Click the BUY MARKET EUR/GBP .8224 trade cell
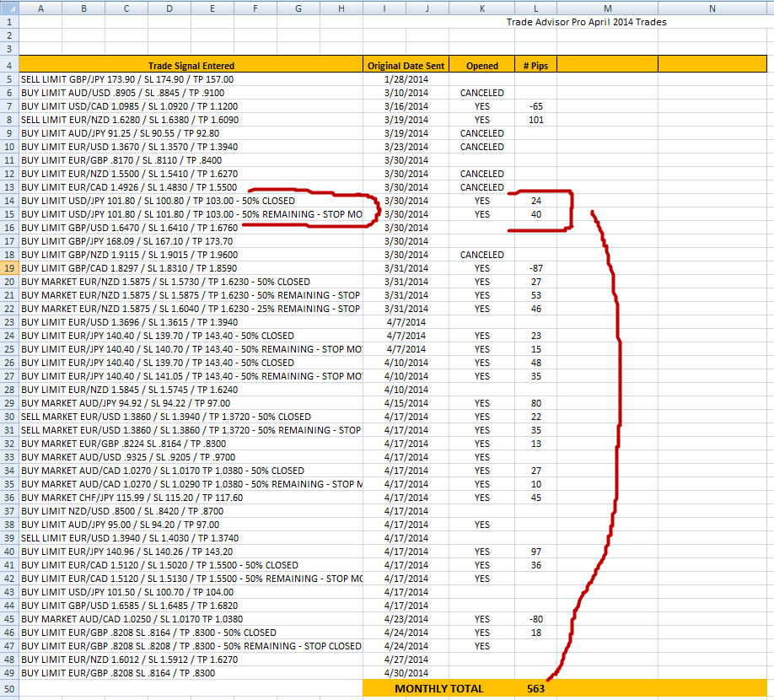 [x=191, y=444]
